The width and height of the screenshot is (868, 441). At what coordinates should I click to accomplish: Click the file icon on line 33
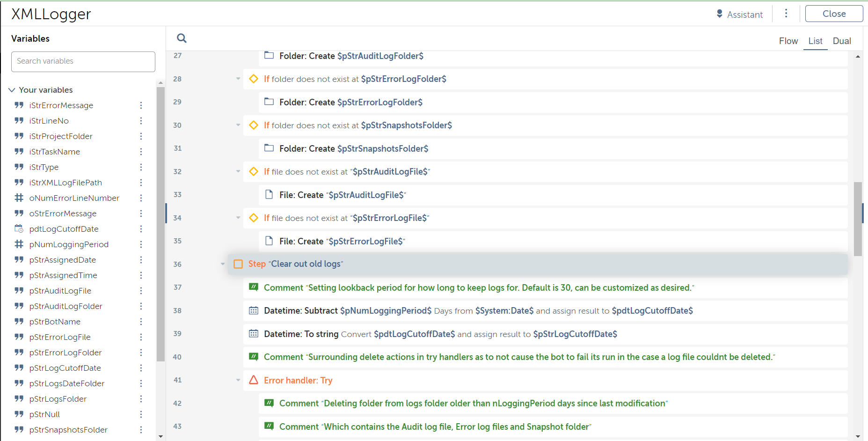269,195
